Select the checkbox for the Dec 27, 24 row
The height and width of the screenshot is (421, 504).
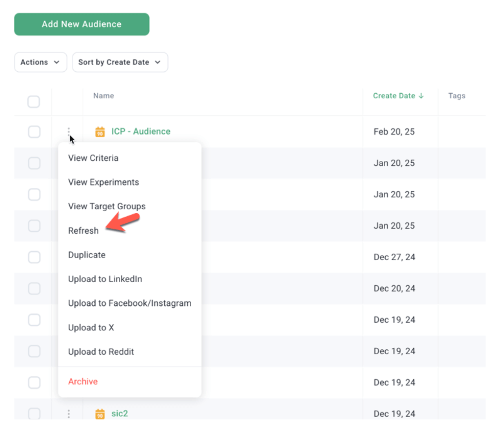pyautogui.click(x=34, y=257)
